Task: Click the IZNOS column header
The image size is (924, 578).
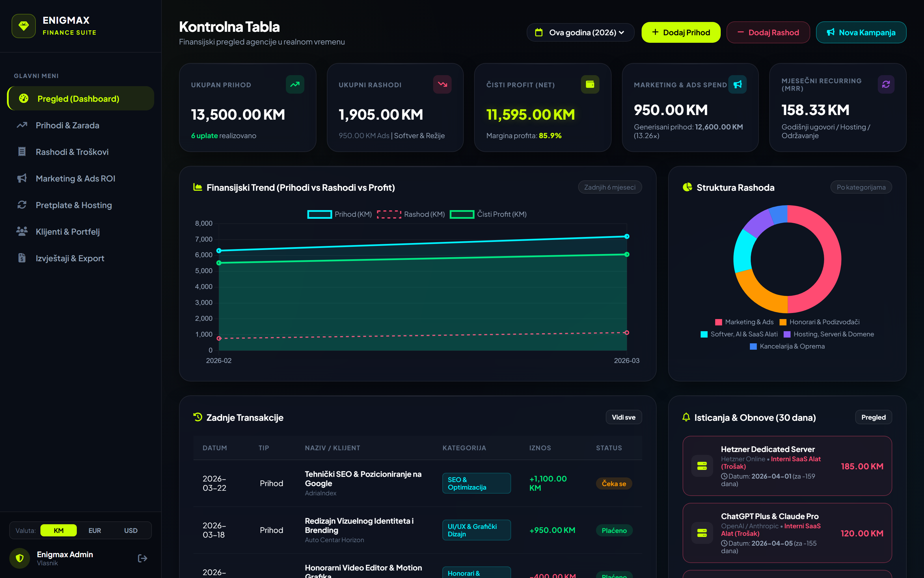Action: click(540, 448)
